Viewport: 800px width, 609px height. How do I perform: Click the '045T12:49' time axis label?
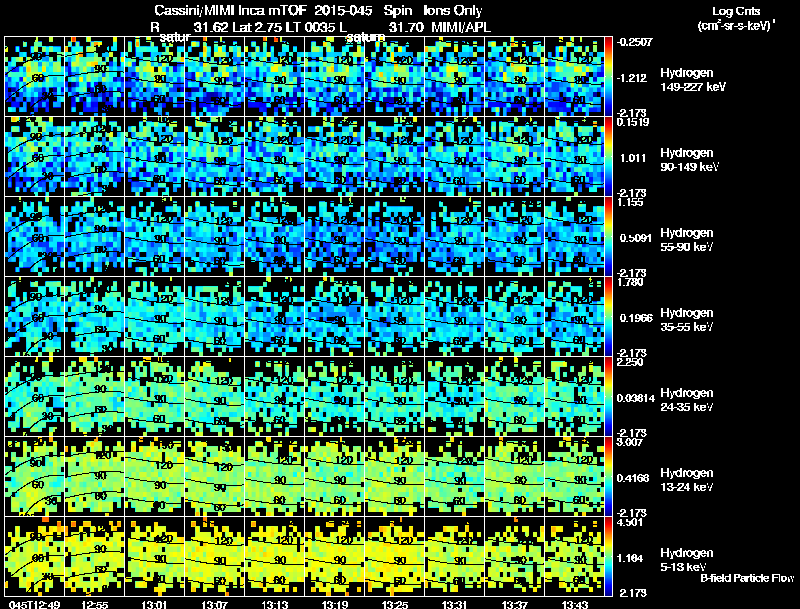[34, 605]
